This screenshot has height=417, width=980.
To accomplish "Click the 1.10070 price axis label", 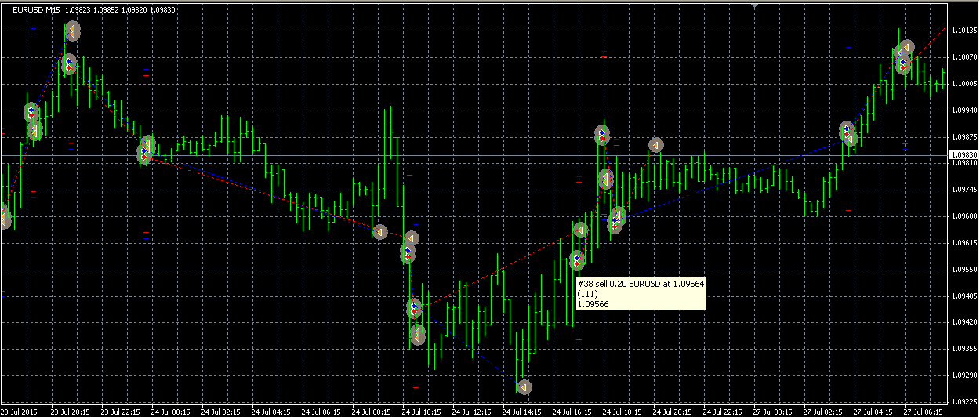I will [963, 57].
